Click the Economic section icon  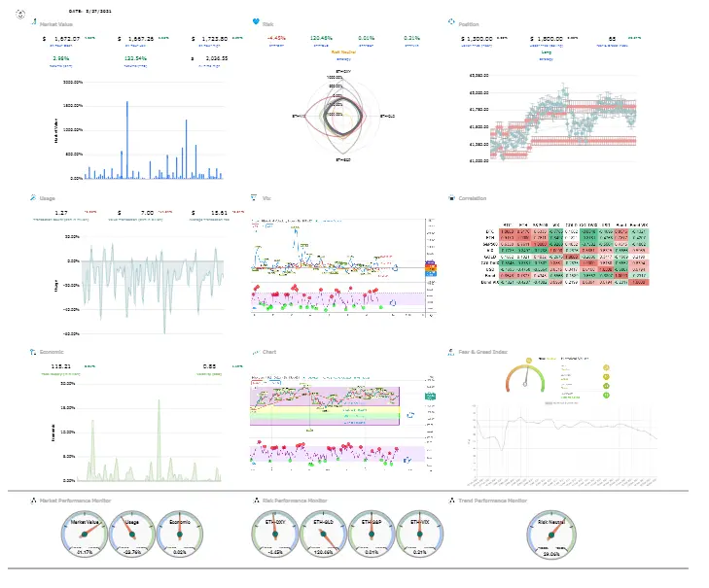click(33, 352)
